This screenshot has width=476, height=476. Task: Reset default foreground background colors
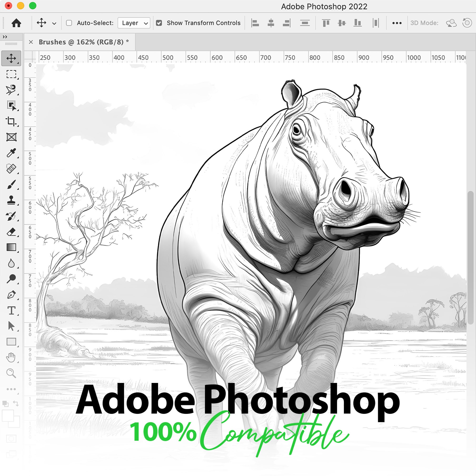(5, 404)
